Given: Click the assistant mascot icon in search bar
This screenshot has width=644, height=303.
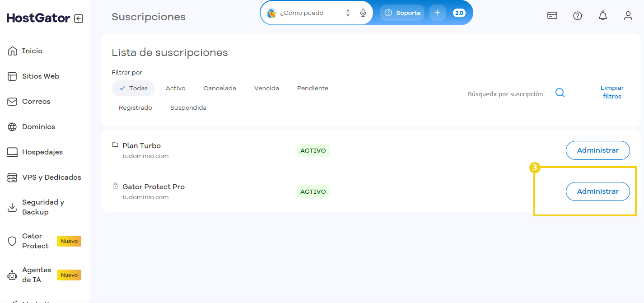Looking at the screenshot, I should [x=271, y=13].
